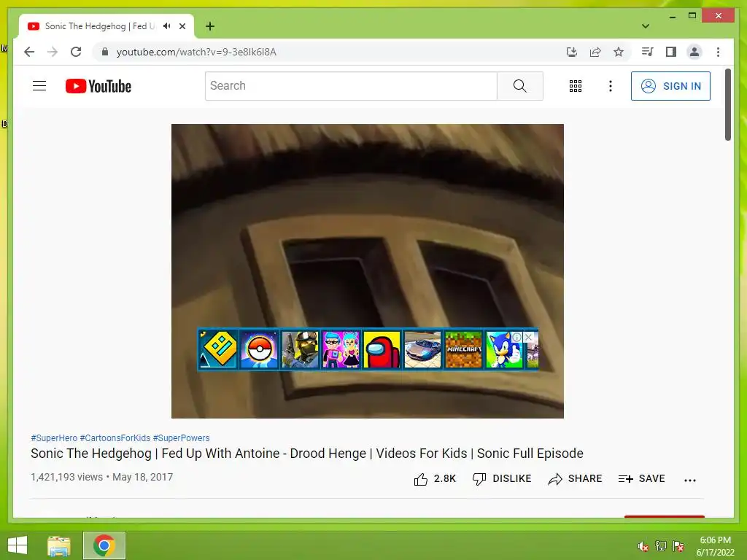Open the #CartoonsForKids hashtag link

tap(115, 437)
